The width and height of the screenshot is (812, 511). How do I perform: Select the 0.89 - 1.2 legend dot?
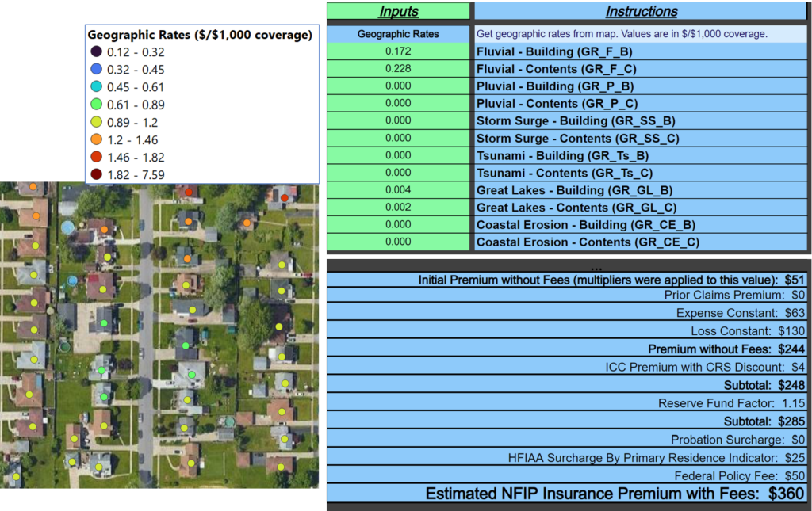pos(96,121)
